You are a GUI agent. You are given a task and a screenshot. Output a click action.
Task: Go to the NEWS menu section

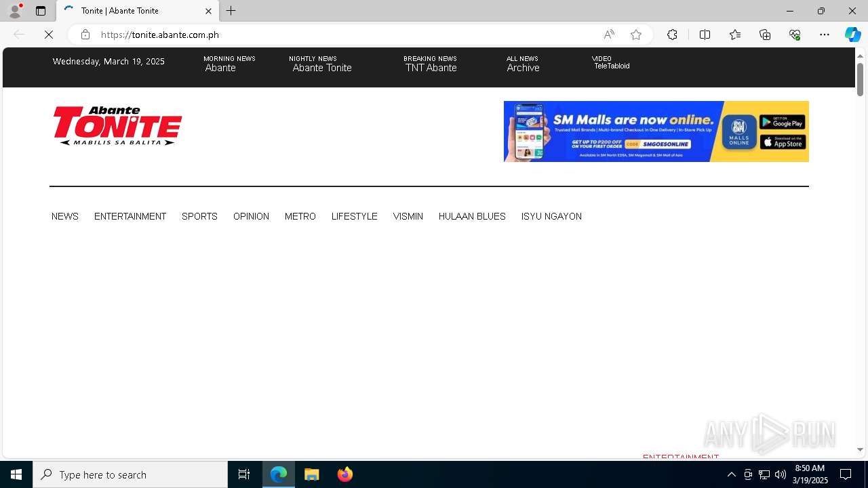[x=65, y=216]
